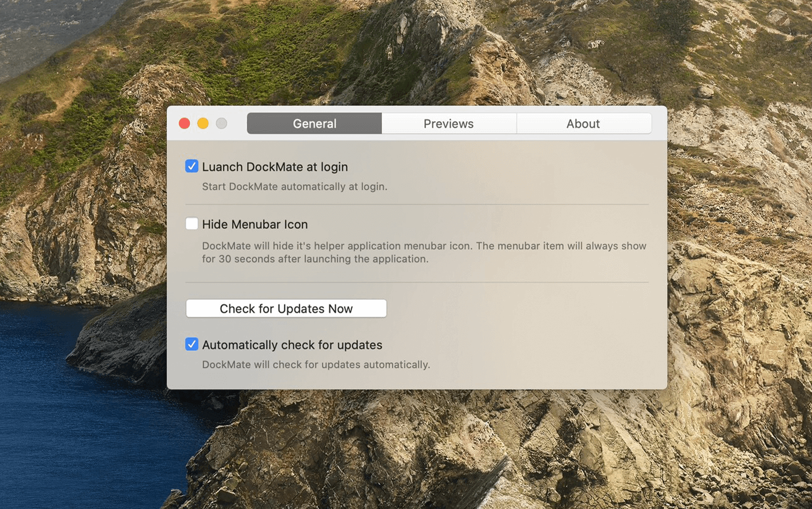The height and width of the screenshot is (509, 812).
Task: Close the DockMate preferences window
Action: click(184, 124)
